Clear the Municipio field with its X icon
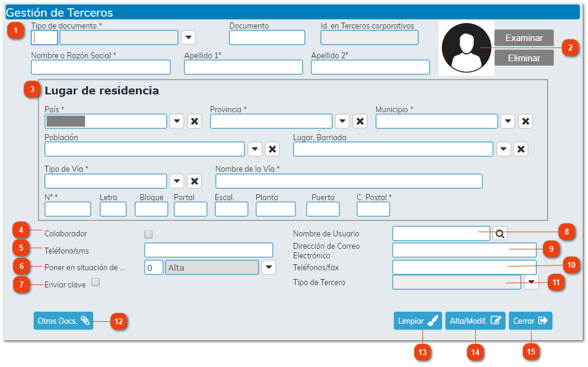Image resolution: width=588 pixels, height=367 pixels. [525, 121]
